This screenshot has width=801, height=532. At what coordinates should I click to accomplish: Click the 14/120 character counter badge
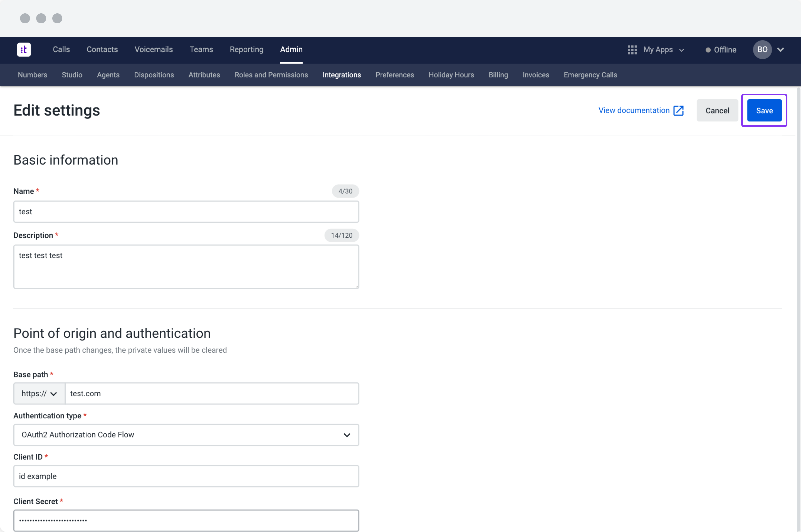pyautogui.click(x=342, y=235)
